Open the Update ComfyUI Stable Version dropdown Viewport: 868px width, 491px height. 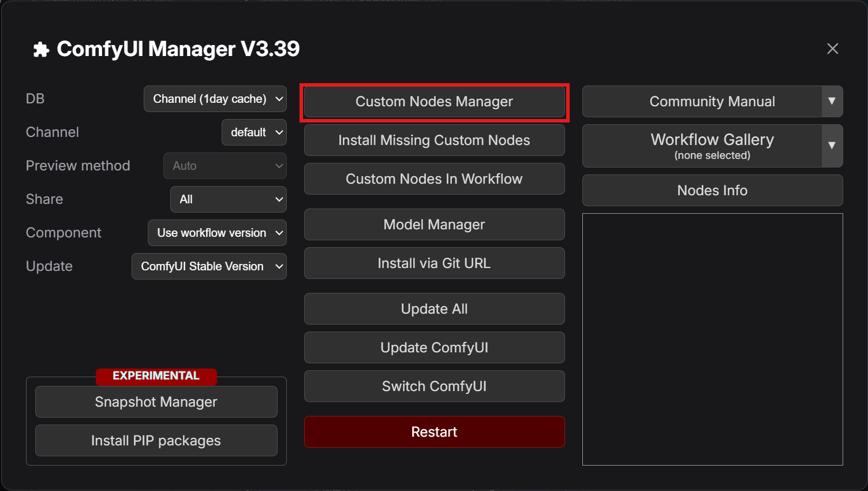[209, 266]
